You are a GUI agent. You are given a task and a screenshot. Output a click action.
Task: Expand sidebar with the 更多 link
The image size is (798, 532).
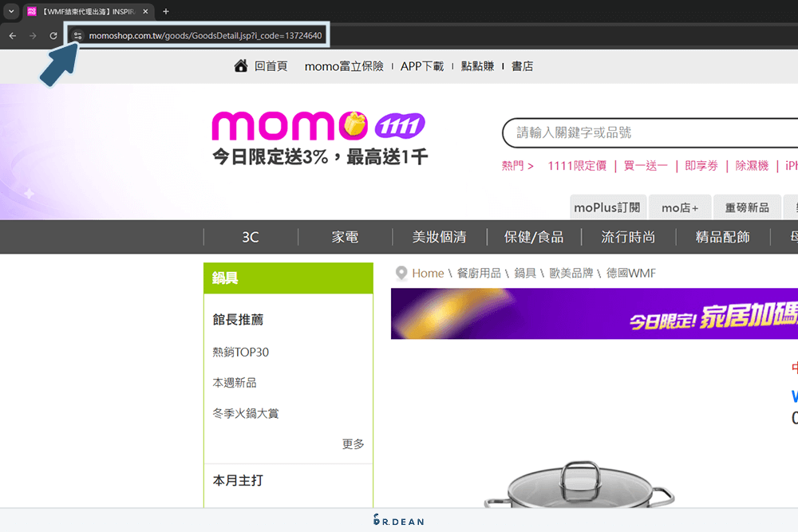pos(353,444)
